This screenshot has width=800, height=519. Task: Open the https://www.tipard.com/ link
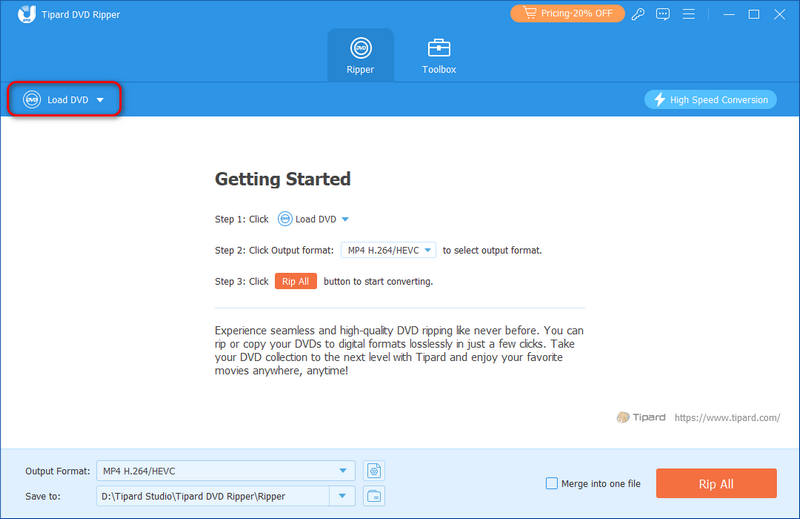[x=727, y=417]
